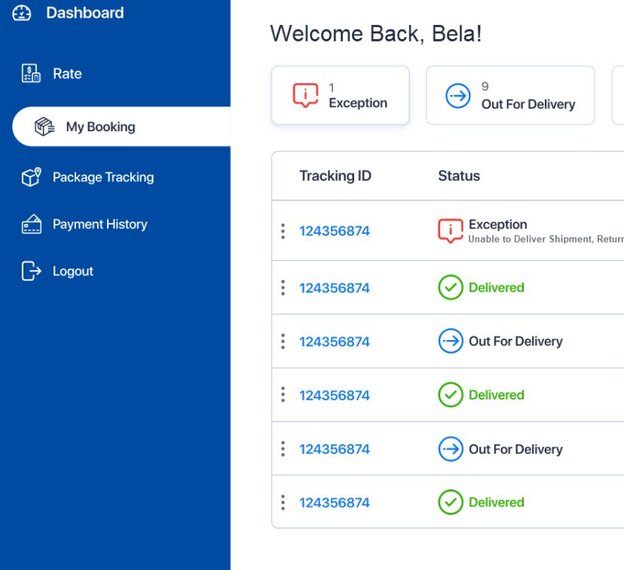Open three-dot menu for Exception row
Screen dimensions: 624x570
(283, 231)
